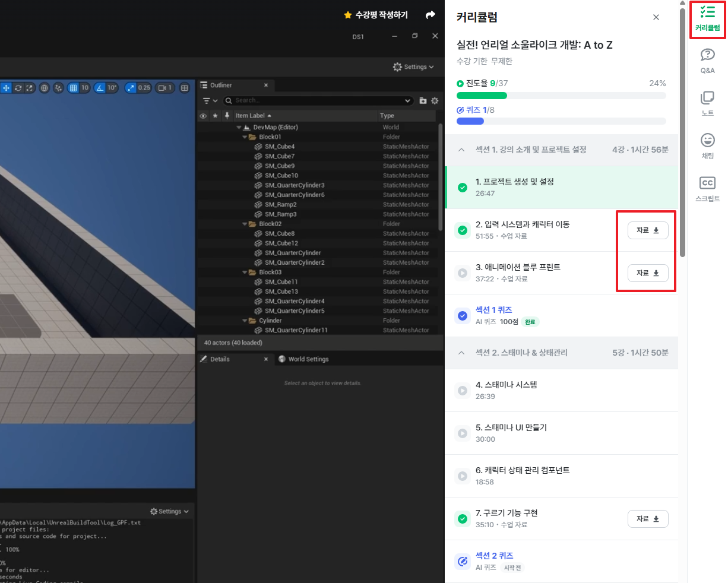Open the 스크립트 sidebar tab
Screen dimensions: 728x583
[707, 189]
